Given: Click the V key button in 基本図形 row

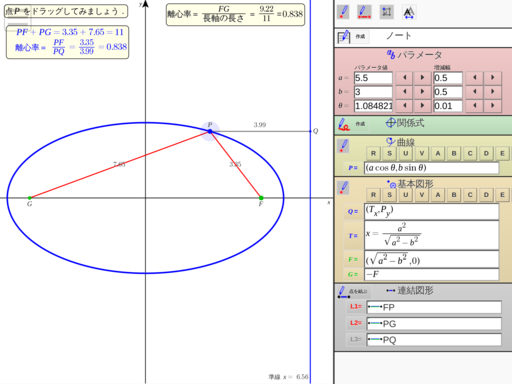Looking at the screenshot, I should (x=422, y=195).
